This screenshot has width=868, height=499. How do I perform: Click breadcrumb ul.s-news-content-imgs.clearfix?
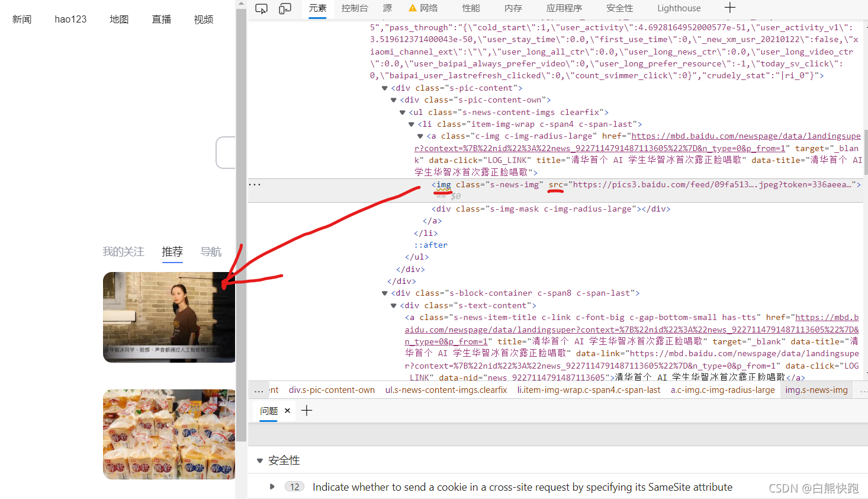(446, 390)
